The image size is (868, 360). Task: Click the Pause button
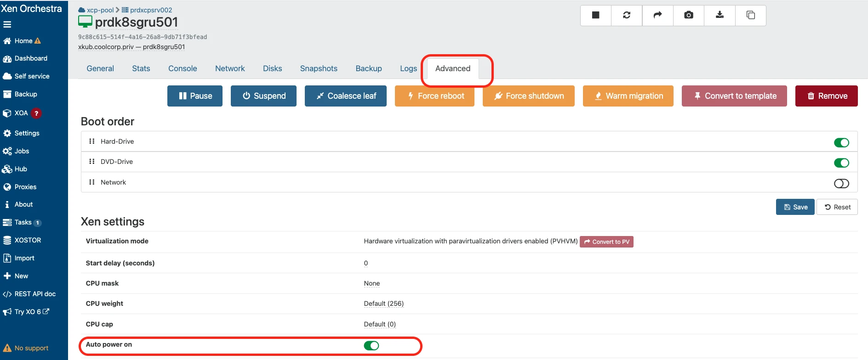click(x=195, y=96)
